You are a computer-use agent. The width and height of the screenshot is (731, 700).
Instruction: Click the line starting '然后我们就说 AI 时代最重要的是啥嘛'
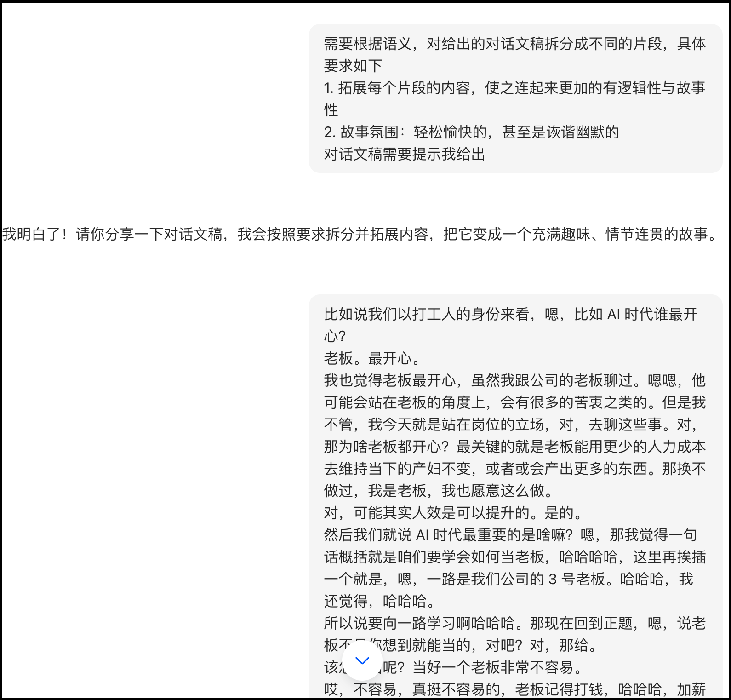click(x=510, y=535)
